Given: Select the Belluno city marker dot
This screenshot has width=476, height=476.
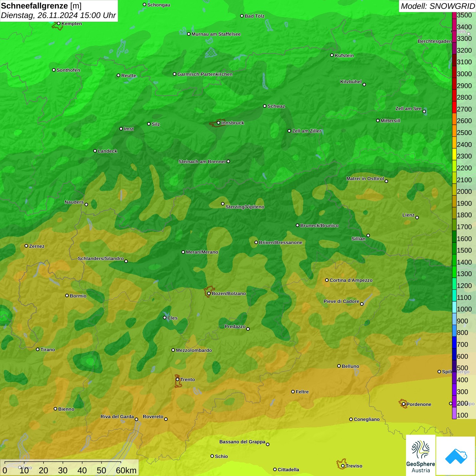Looking at the screenshot, I should pyautogui.click(x=339, y=366).
